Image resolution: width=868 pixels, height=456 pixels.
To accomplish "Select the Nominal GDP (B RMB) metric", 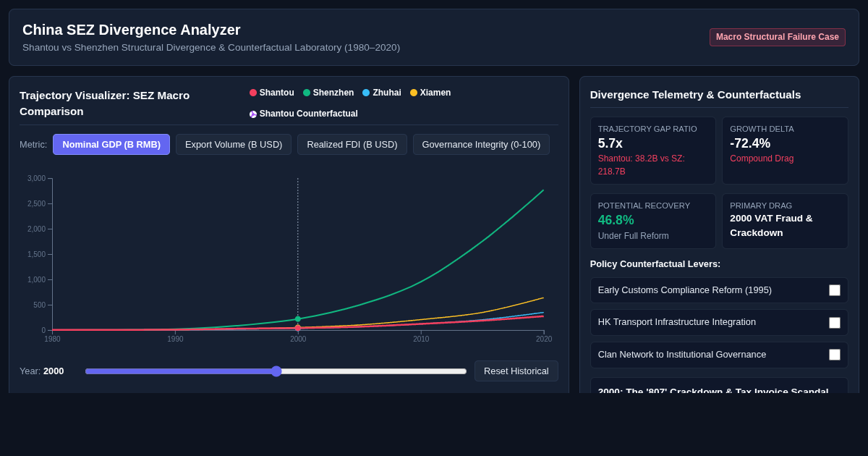I will [111, 144].
